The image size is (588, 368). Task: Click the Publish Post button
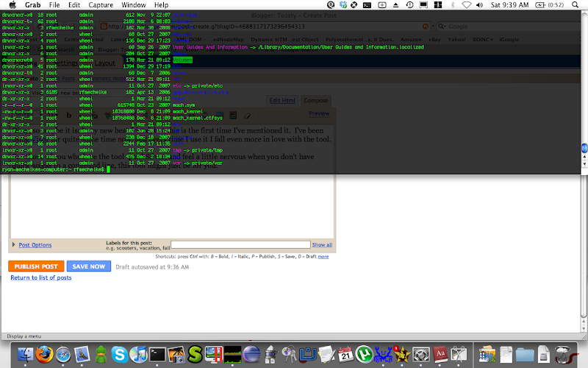(x=35, y=266)
